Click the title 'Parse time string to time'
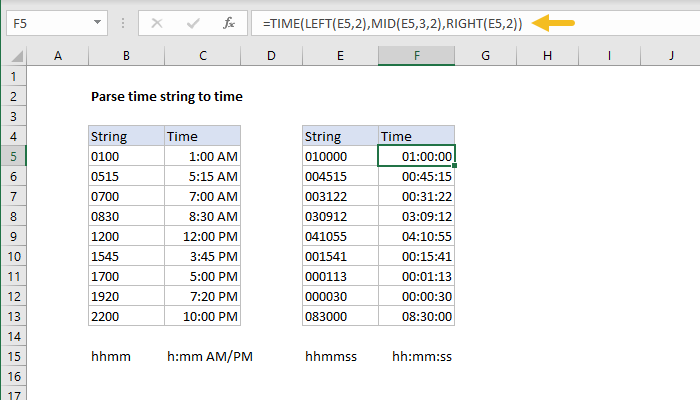700x400 pixels. click(166, 97)
